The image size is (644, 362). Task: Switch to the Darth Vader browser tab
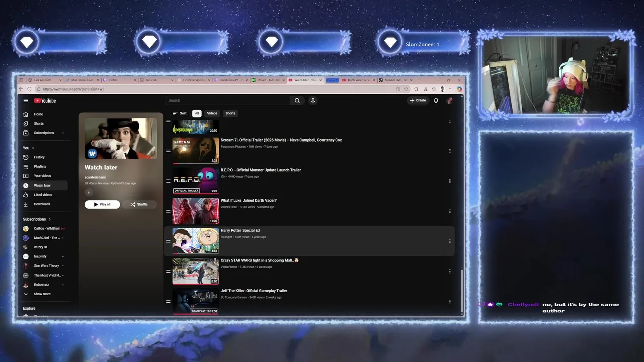tap(358, 80)
